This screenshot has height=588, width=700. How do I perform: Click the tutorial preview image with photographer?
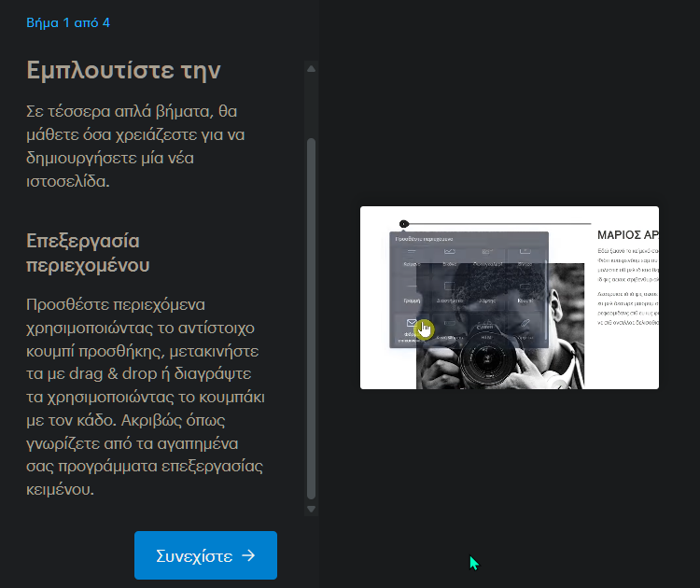(x=510, y=298)
